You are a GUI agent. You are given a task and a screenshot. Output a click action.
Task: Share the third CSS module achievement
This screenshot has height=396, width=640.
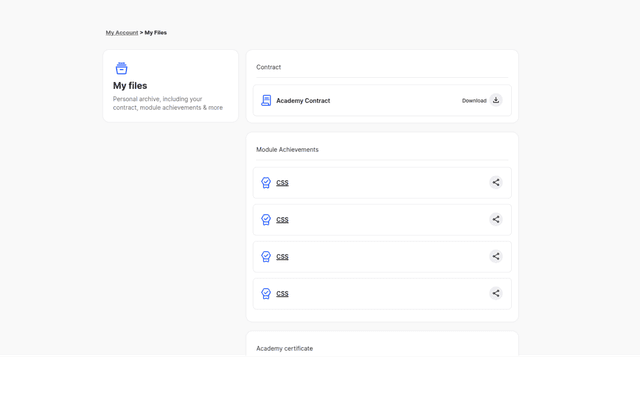(496, 256)
